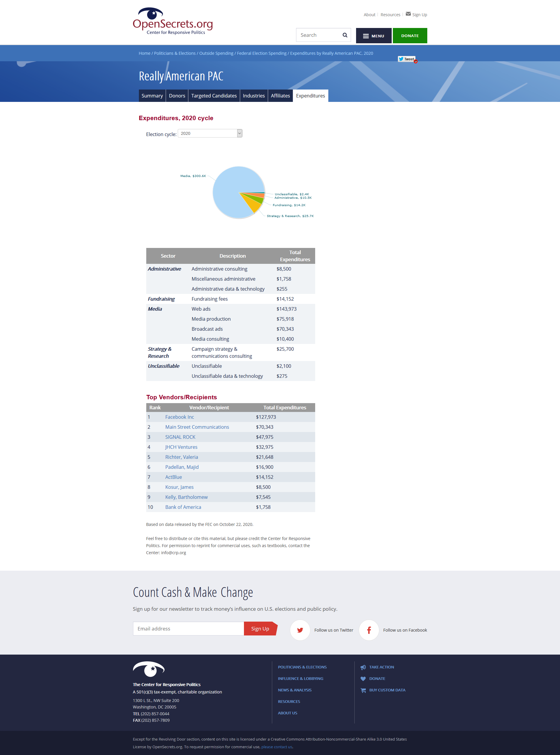Open the Home breadcrumb link
This screenshot has width=560, height=755.
(x=144, y=53)
